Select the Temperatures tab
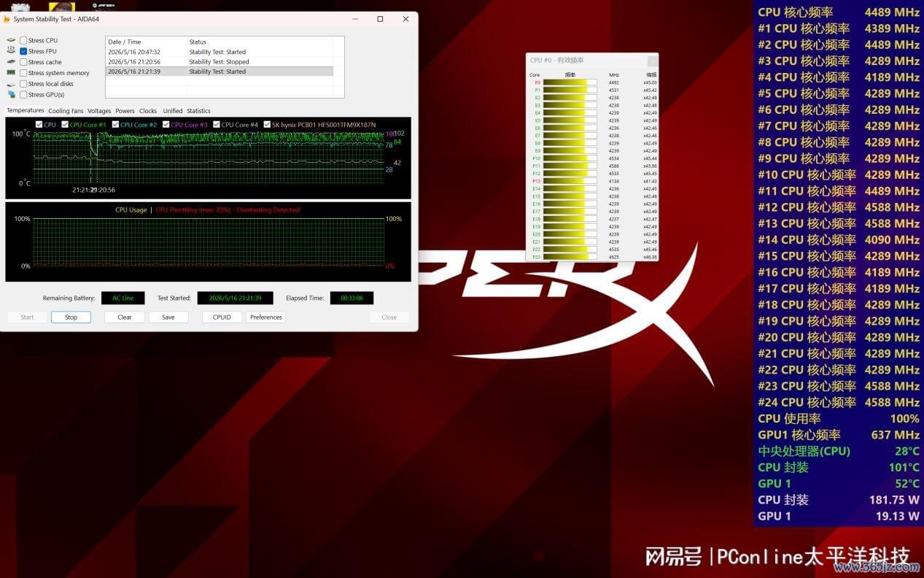The image size is (924, 578). 26,111
